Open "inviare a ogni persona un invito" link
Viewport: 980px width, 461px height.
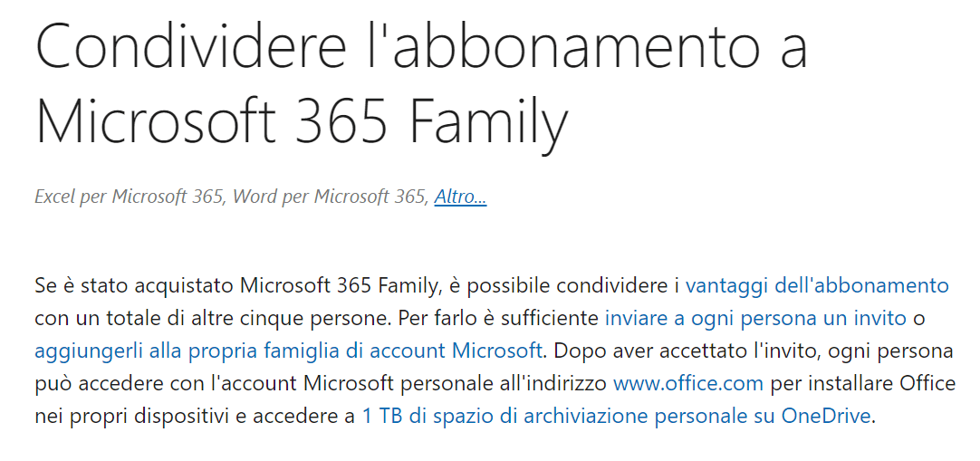[755, 319]
